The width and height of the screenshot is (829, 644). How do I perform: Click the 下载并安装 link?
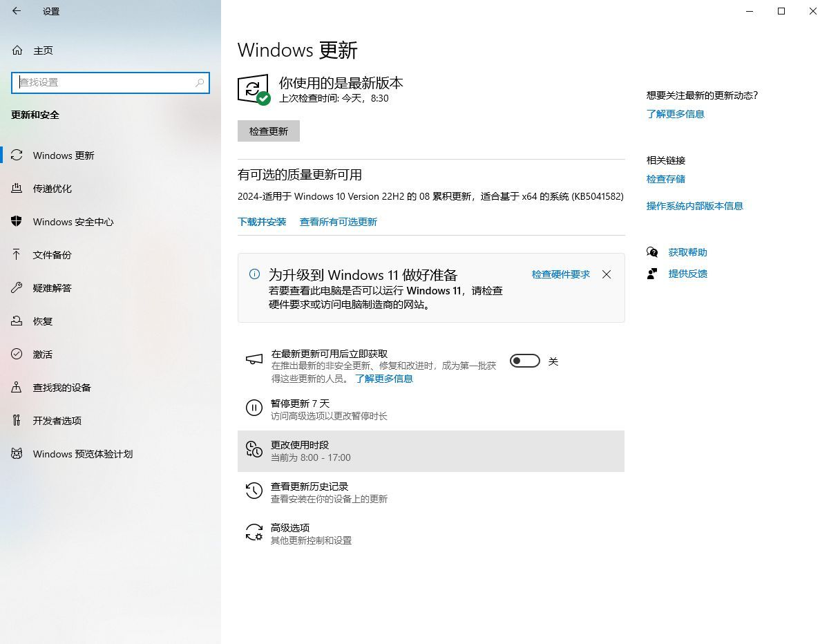coord(262,222)
